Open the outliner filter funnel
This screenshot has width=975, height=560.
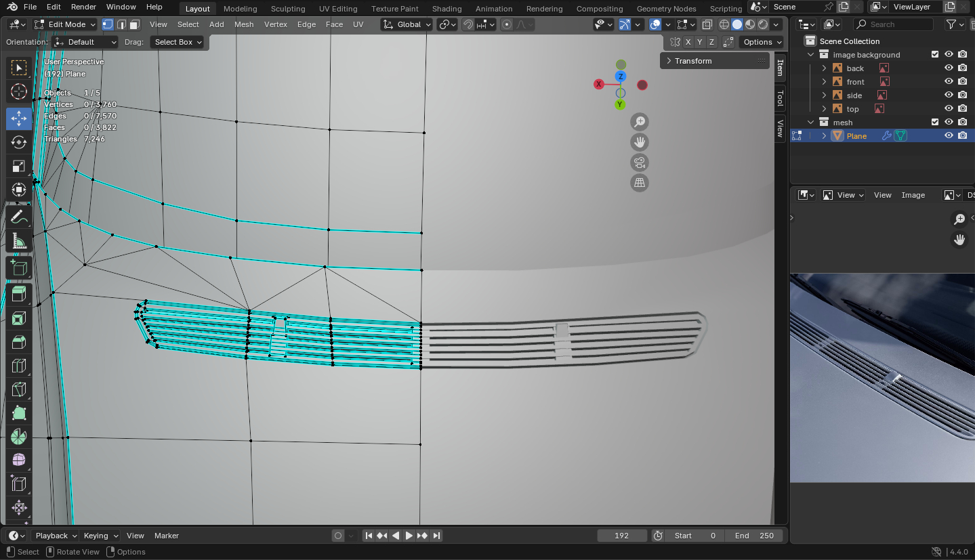[x=951, y=24]
